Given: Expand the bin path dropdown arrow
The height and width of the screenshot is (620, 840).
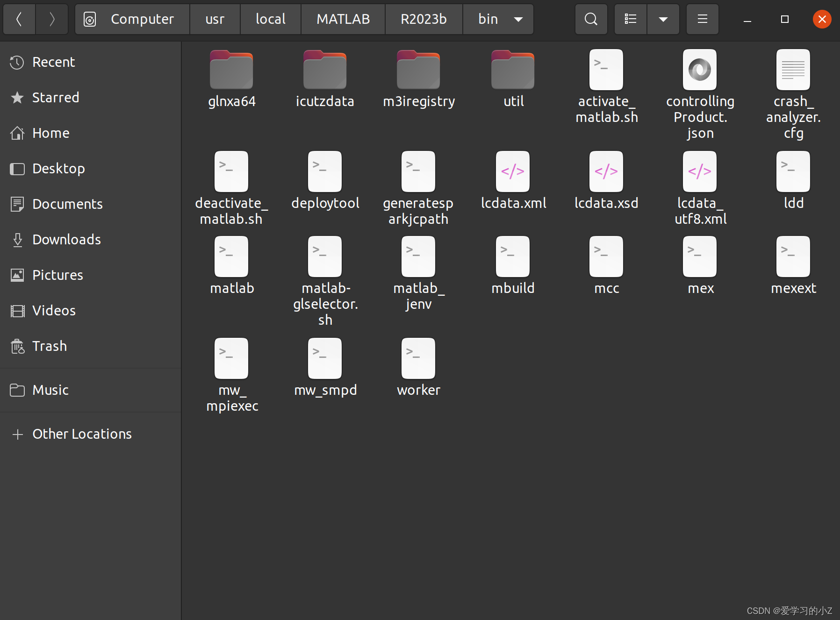Looking at the screenshot, I should pyautogui.click(x=518, y=19).
